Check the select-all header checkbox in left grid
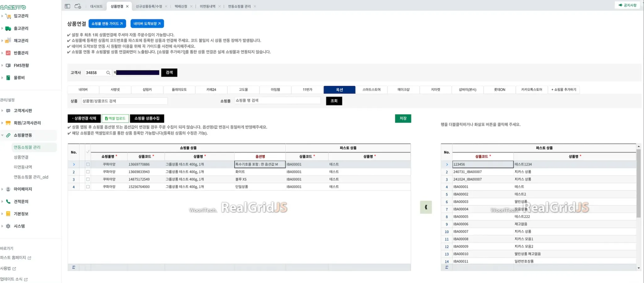This screenshot has width=644, height=283. point(88,152)
